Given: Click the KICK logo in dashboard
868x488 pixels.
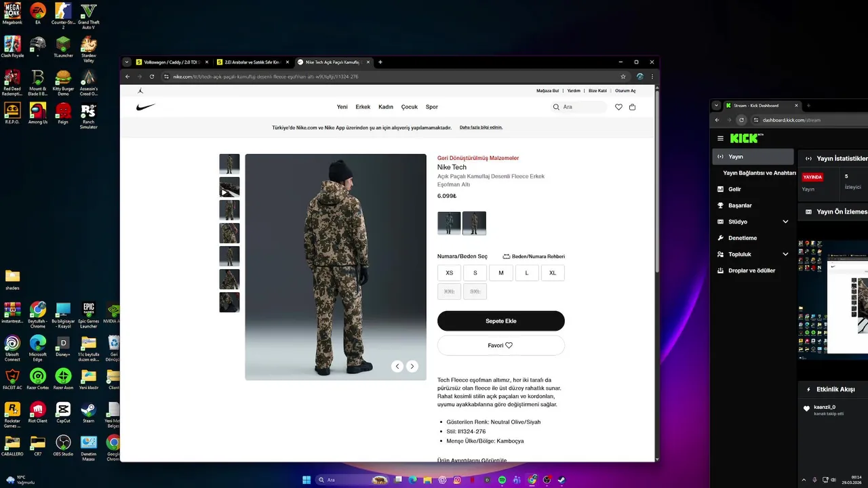Looking at the screenshot, I should click(x=745, y=138).
